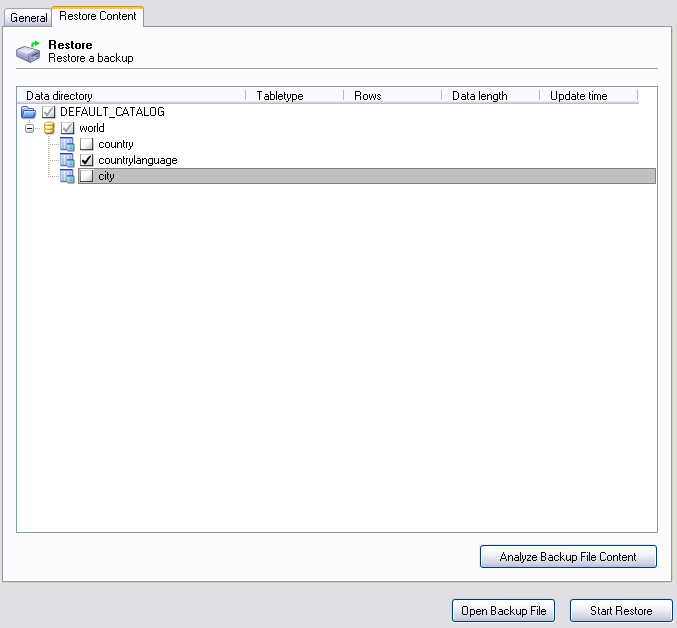Viewport: 677px width, 628px height.
Task: Click the Restore backup drive icon
Action: click(x=28, y=52)
